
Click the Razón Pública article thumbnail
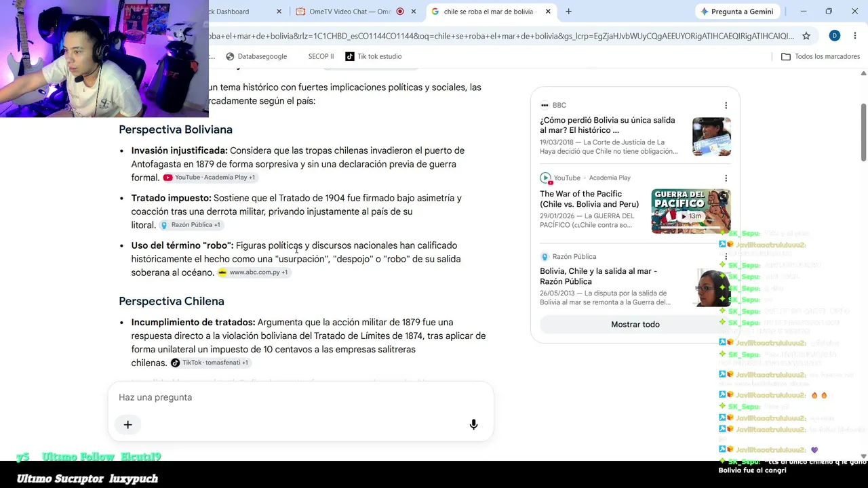pyautogui.click(x=711, y=287)
